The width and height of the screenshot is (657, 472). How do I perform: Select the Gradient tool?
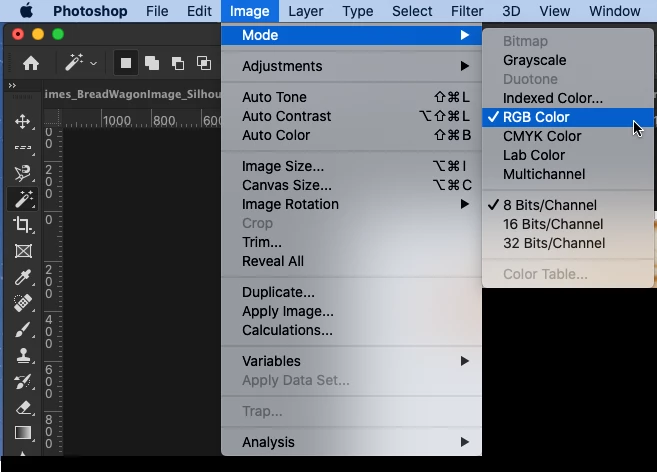pyautogui.click(x=23, y=433)
